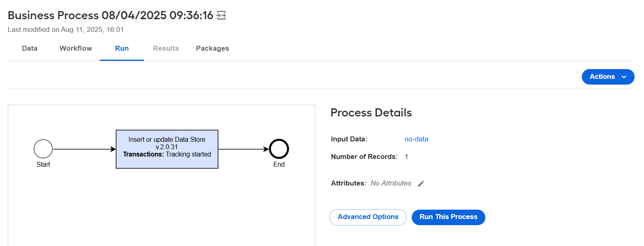Screen dimensions: 644x246
Task: Select the Insert or update Data Store node
Action: (x=167, y=149)
